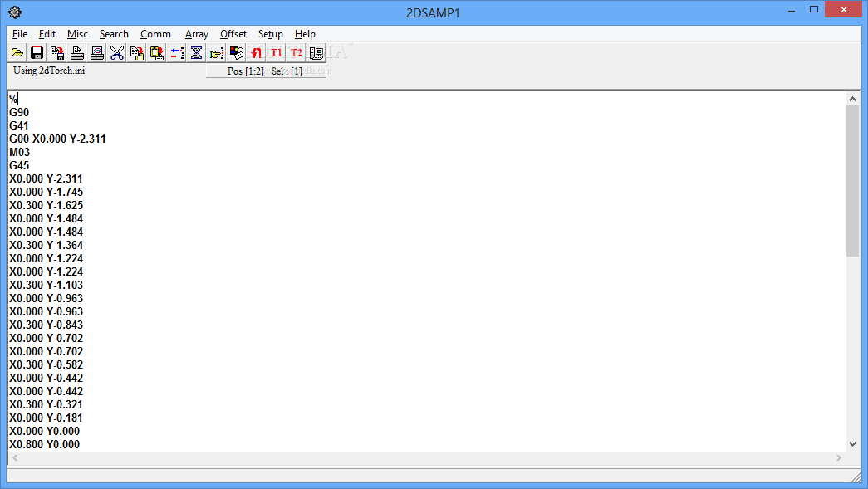The height and width of the screenshot is (489, 868).
Task: Click the horizontal scrollbar left arrow
Action: [x=15, y=458]
